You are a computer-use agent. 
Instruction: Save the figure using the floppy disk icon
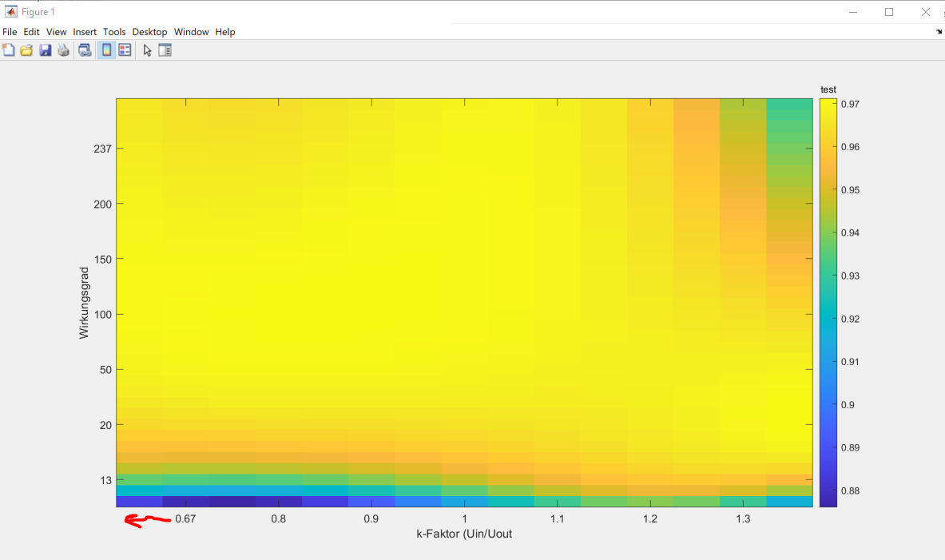(x=45, y=50)
